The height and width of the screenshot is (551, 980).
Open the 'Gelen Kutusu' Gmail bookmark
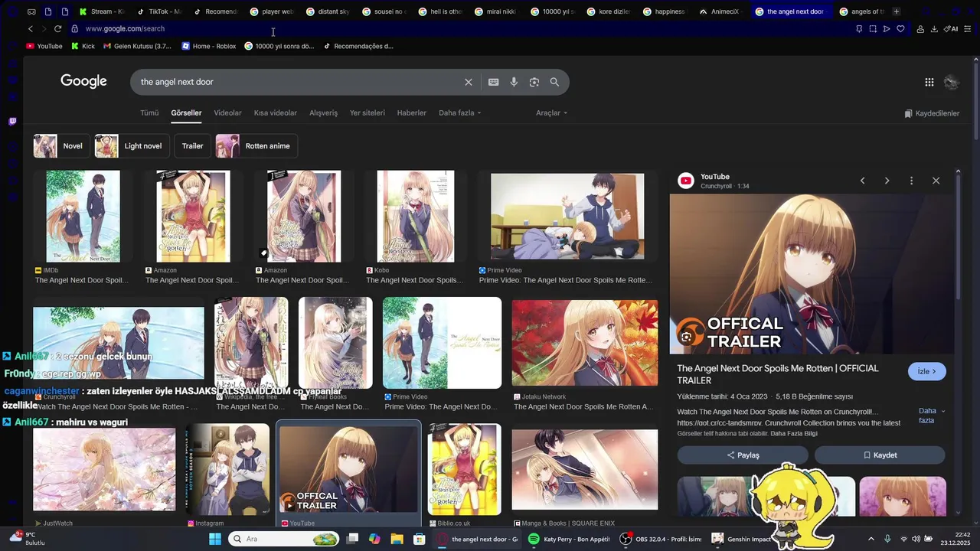click(137, 46)
